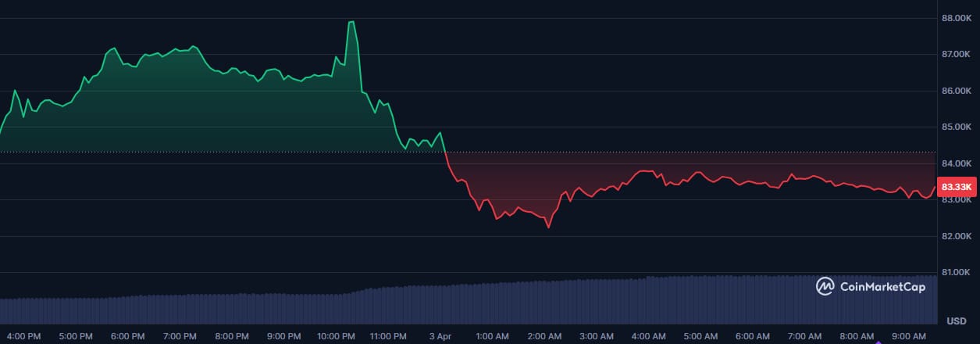Click the 83.00K price axis label
Screen dimensions: 980x344
[x=957, y=200]
